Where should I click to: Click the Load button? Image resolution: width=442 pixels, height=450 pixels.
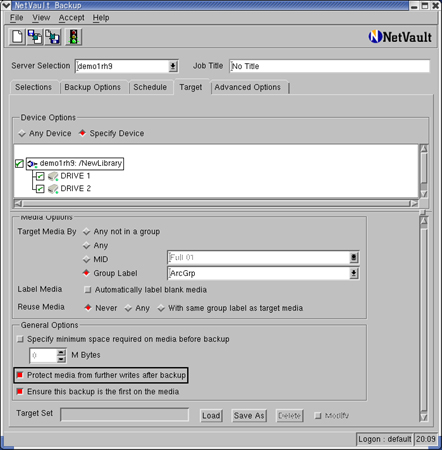(211, 416)
